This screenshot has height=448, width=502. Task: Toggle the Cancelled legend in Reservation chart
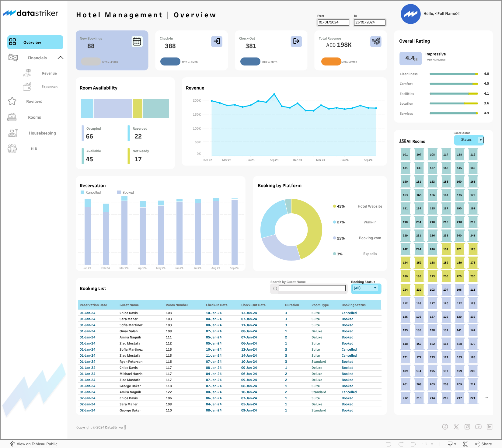pos(91,192)
